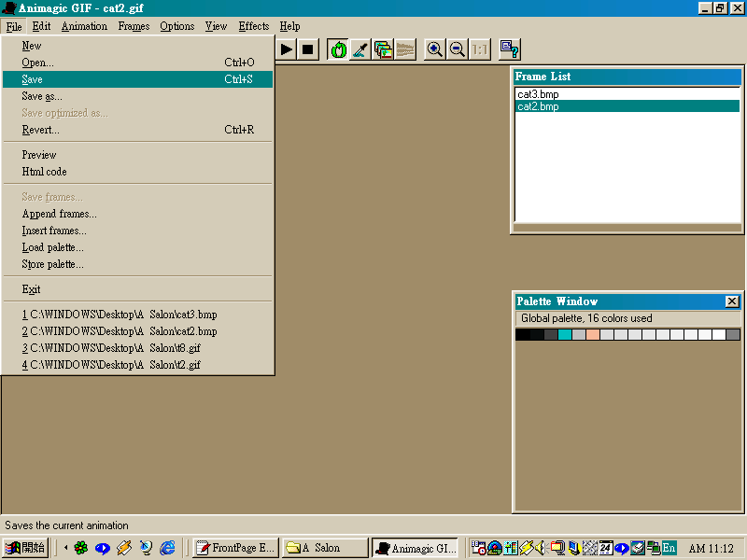Click the Stop animation toolbar button
The width and height of the screenshot is (747, 560).
pyautogui.click(x=308, y=49)
